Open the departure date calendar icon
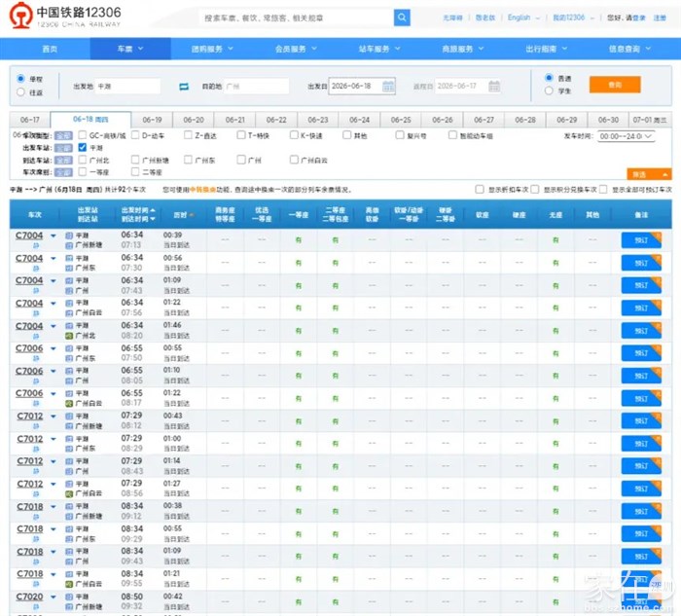 click(388, 86)
